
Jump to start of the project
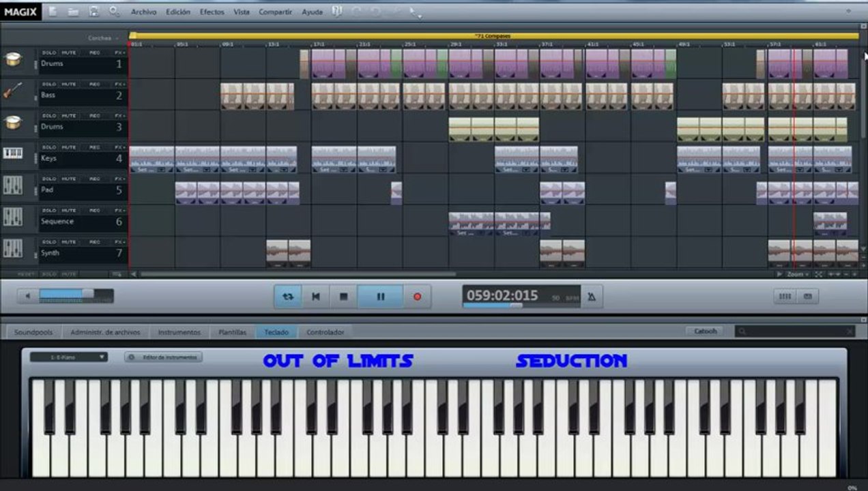(x=315, y=297)
